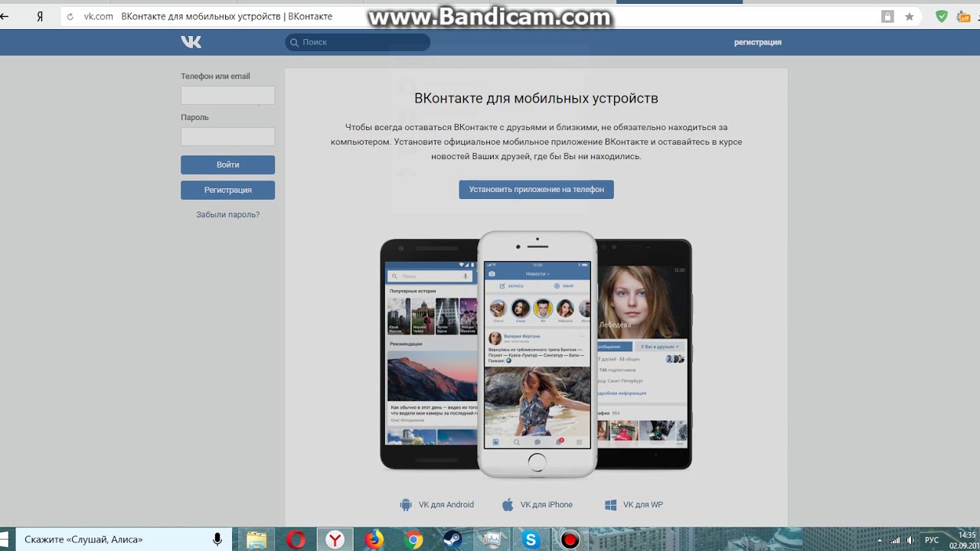Viewport: 980px width, 551px height.
Task: Open Steam from the taskbar
Action: tap(452, 540)
